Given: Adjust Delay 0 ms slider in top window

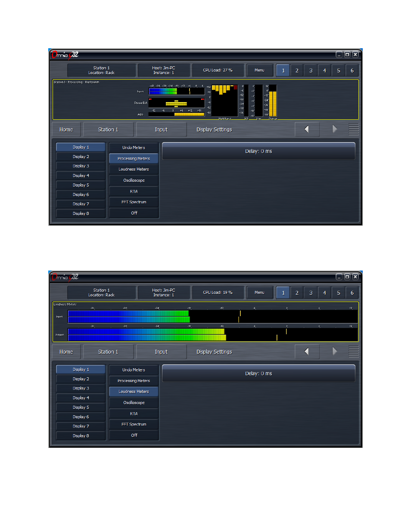Looking at the screenshot, I should pyautogui.click(x=258, y=151).
